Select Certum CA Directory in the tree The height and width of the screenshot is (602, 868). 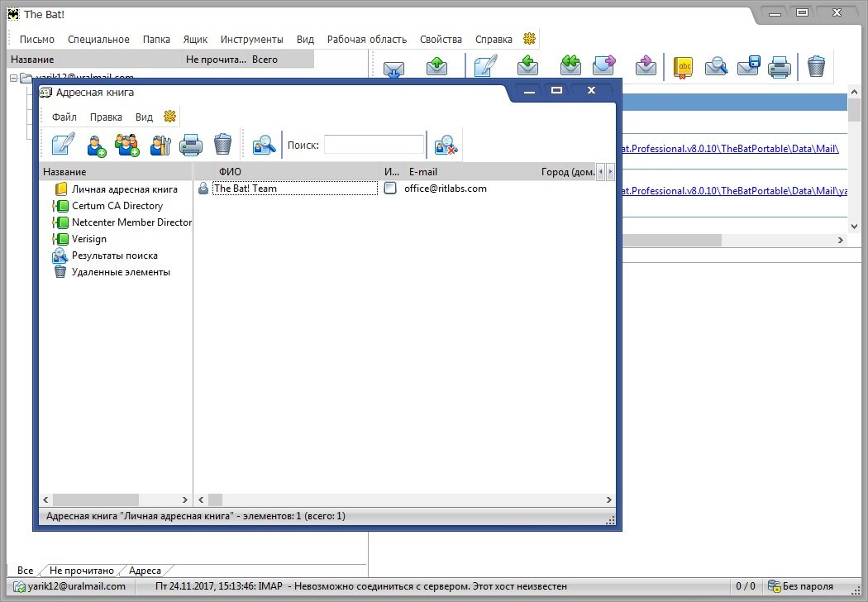coord(117,206)
